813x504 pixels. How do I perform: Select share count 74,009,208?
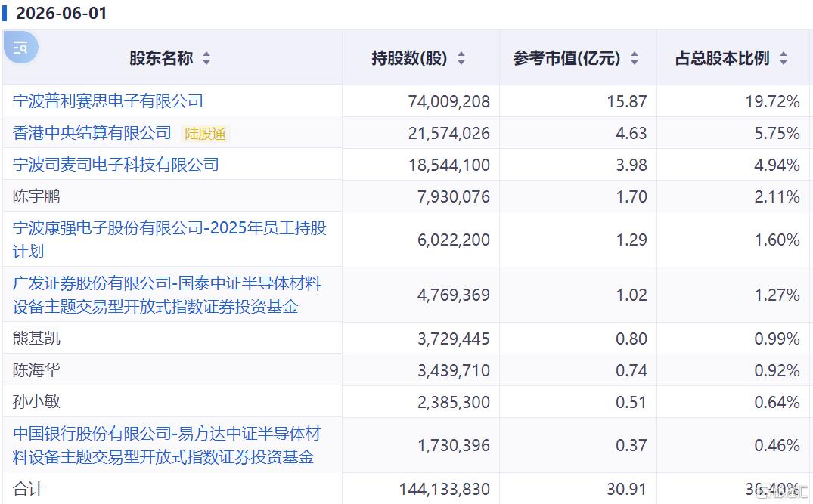point(449,101)
